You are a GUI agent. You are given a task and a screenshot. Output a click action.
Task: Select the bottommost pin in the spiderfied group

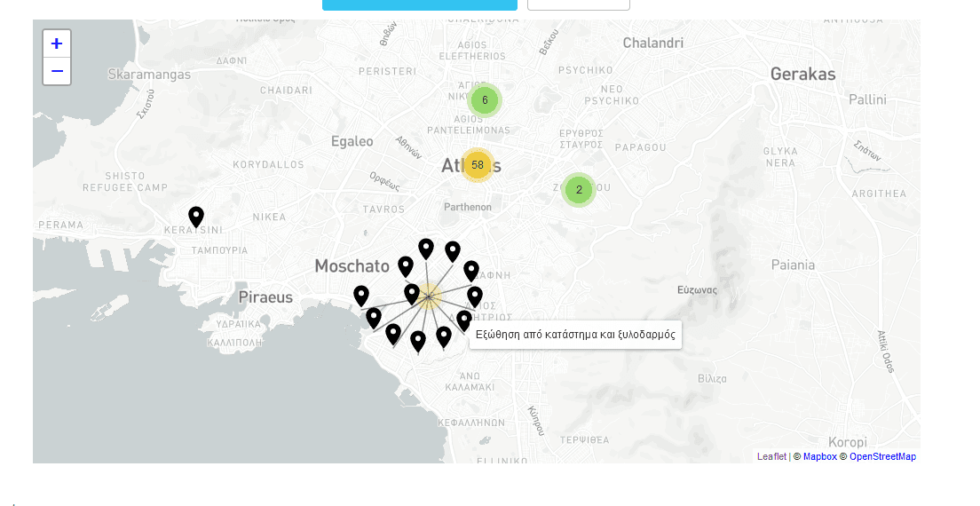[x=418, y=340]
